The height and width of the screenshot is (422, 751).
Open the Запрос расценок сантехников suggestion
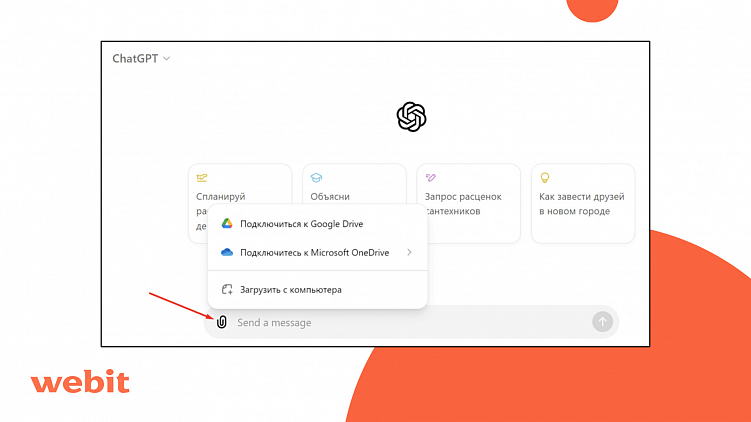468,204
